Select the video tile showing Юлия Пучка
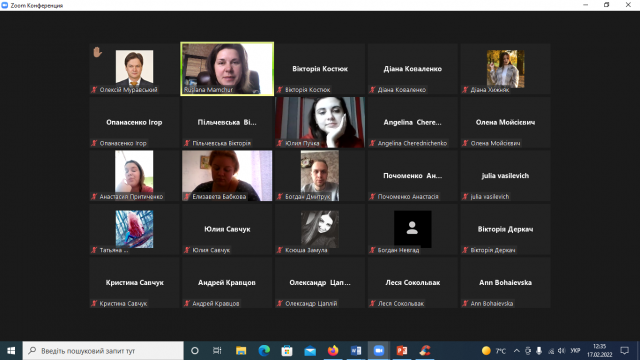 320,122
